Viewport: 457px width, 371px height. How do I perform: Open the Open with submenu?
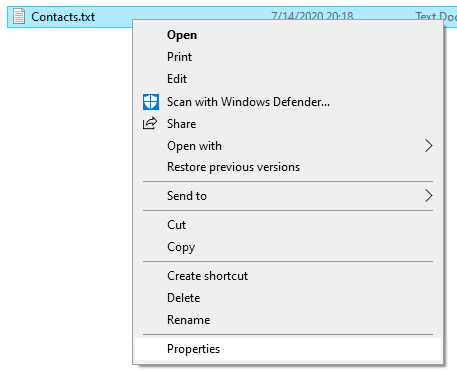tap(288, 146)
